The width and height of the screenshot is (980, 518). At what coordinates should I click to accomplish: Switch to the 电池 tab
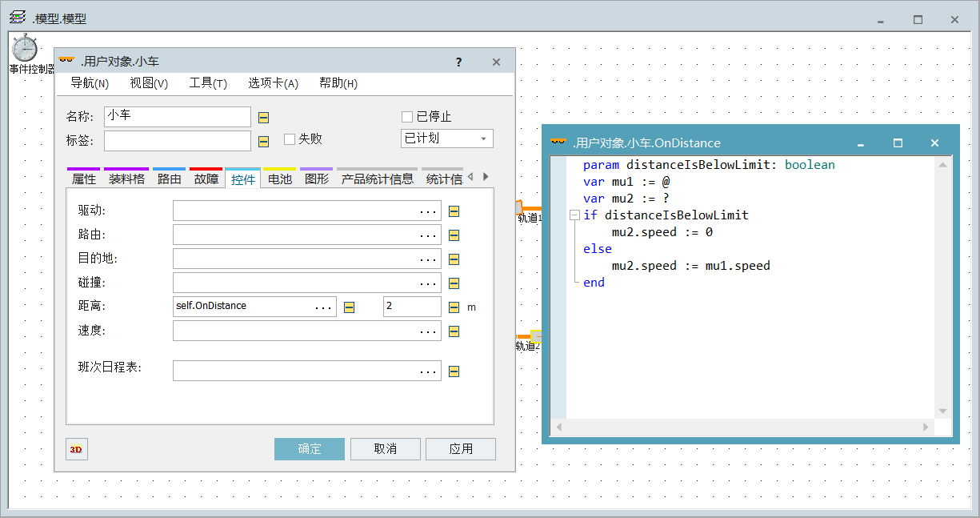[x=280, y=179]
